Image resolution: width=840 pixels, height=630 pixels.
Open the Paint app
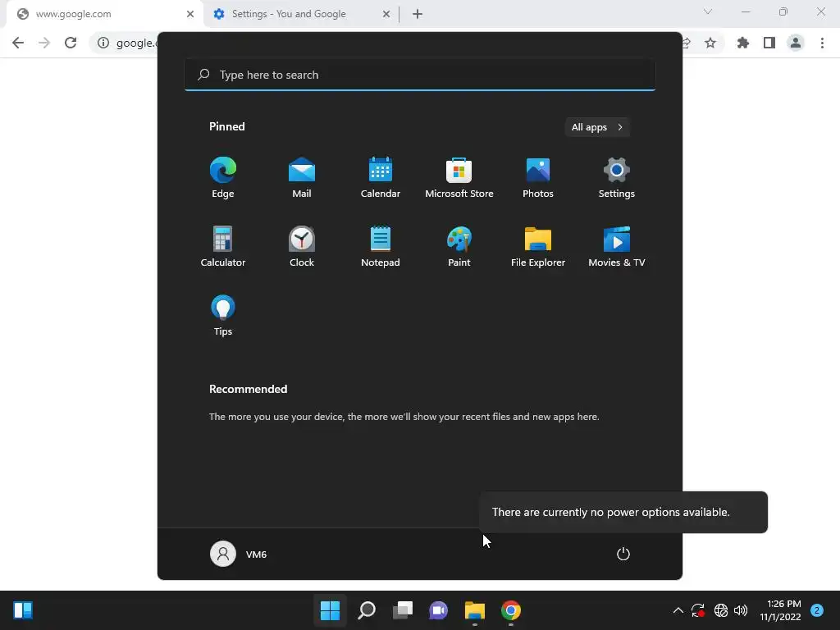pos(459,246)
